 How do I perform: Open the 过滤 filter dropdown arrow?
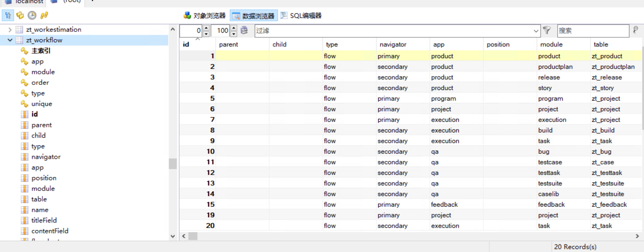click(x=536, y=31)
